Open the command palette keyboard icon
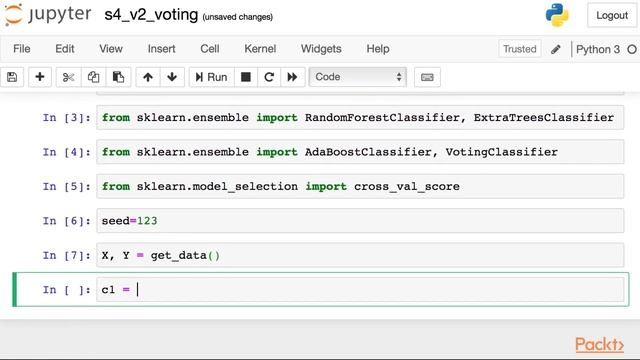Screen dimensions: 640x360 [x=427, y=77]
